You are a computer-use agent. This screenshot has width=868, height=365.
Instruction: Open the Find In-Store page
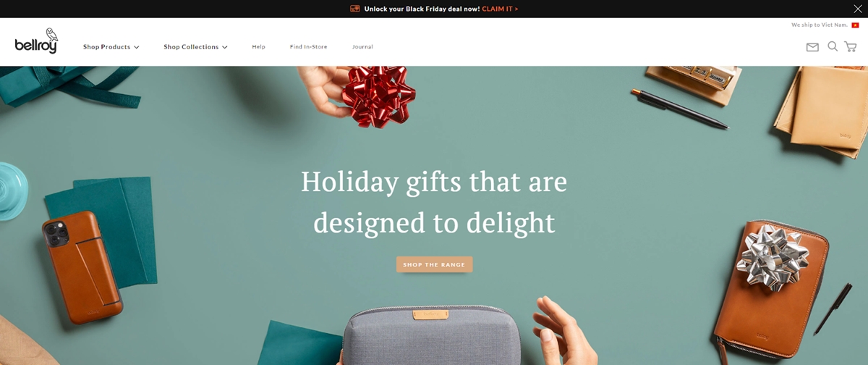tap(309, 47)
